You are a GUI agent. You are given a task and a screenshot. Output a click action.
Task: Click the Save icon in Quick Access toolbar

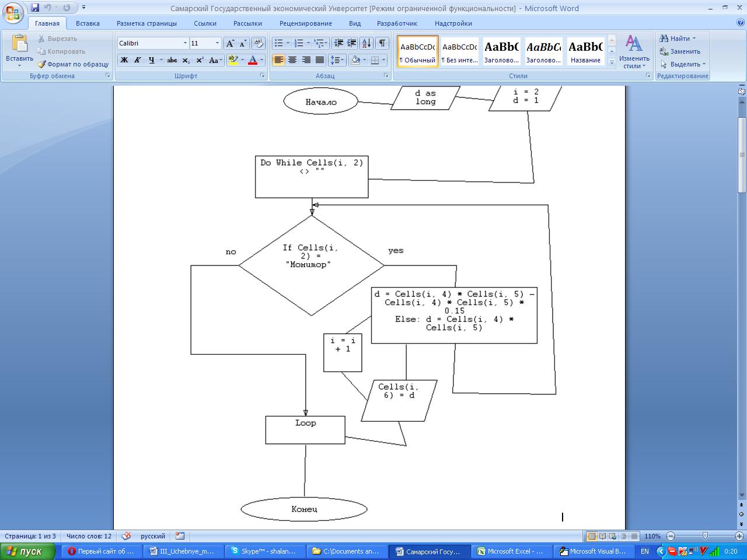35,8
